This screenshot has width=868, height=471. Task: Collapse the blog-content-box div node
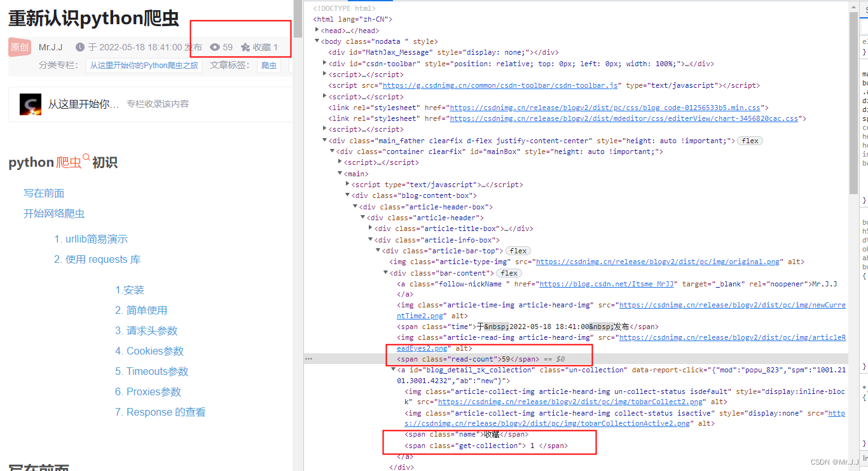(347, 195)
